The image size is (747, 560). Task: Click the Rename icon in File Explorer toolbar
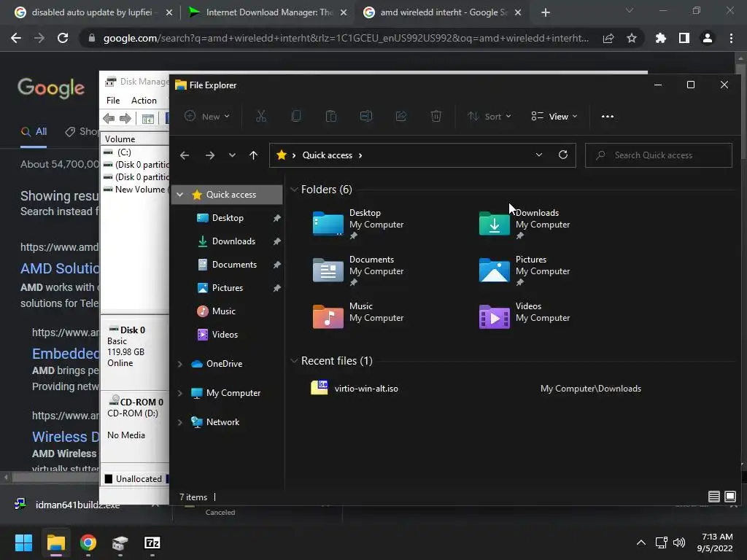pyautogui.click(x=366, y=116)
